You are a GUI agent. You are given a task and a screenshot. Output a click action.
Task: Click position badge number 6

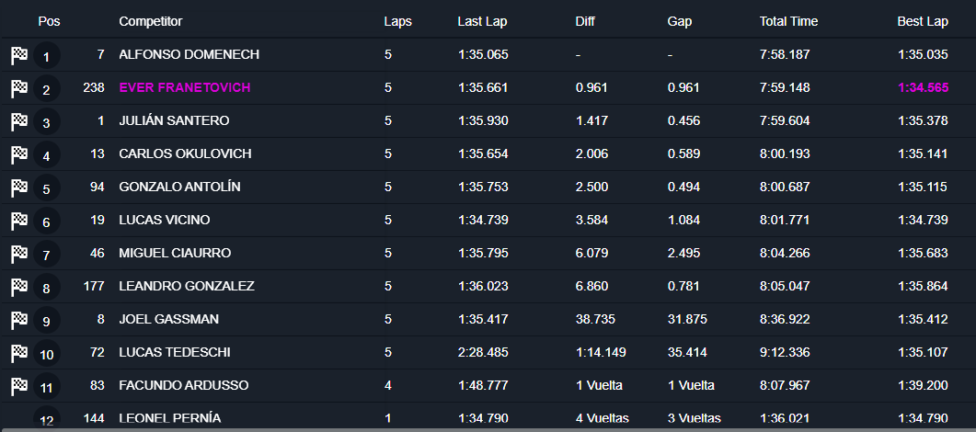point(46,222)
